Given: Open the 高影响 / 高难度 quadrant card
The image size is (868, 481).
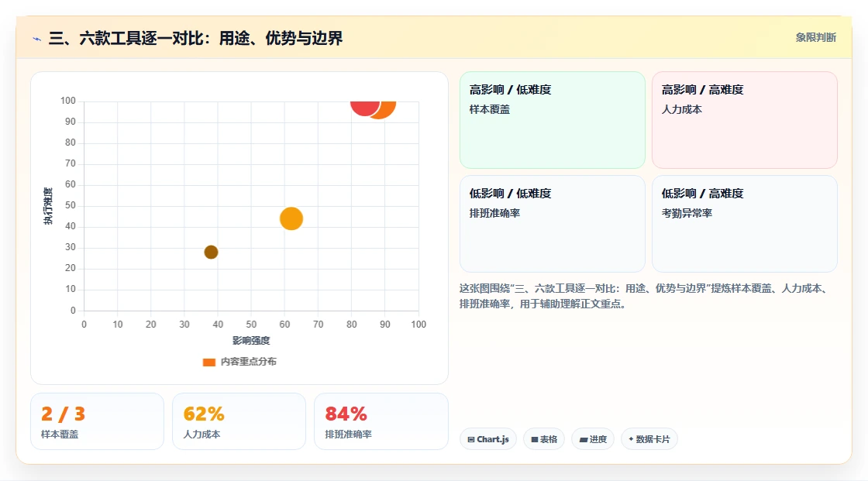Looking at the screenshot, I should 745,120.
